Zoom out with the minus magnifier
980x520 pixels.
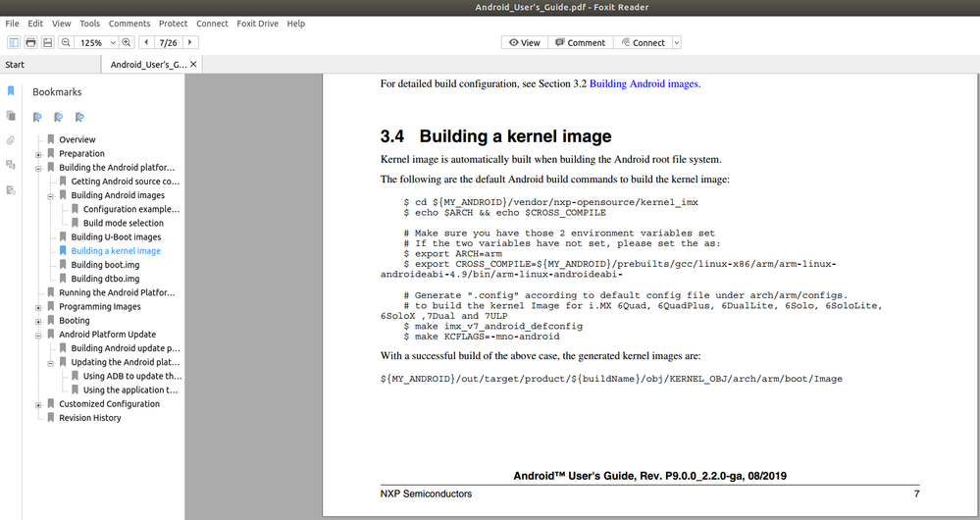coord(66,42)
